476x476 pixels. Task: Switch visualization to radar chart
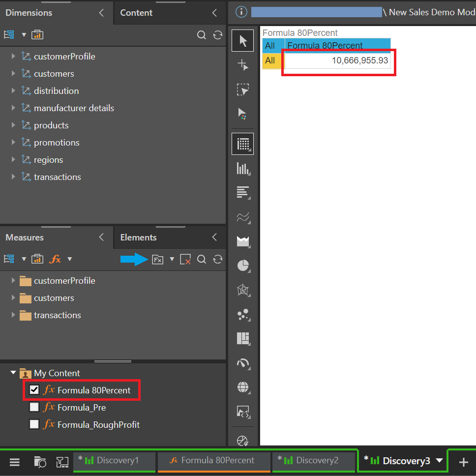[243, 290]
